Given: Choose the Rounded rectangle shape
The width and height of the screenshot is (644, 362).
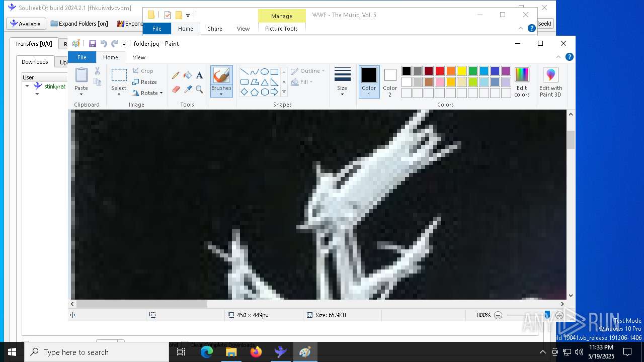Looking at the screenshot, I should click(244, 82).
